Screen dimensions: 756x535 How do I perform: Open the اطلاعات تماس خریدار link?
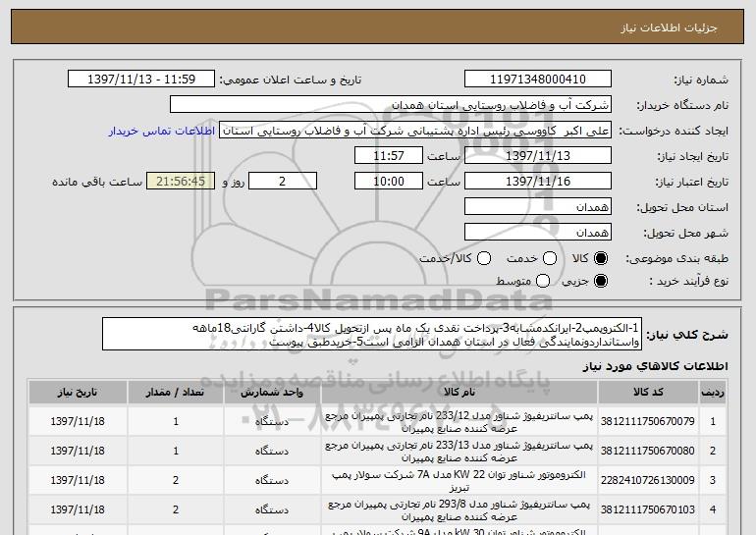tap(162, 131)
